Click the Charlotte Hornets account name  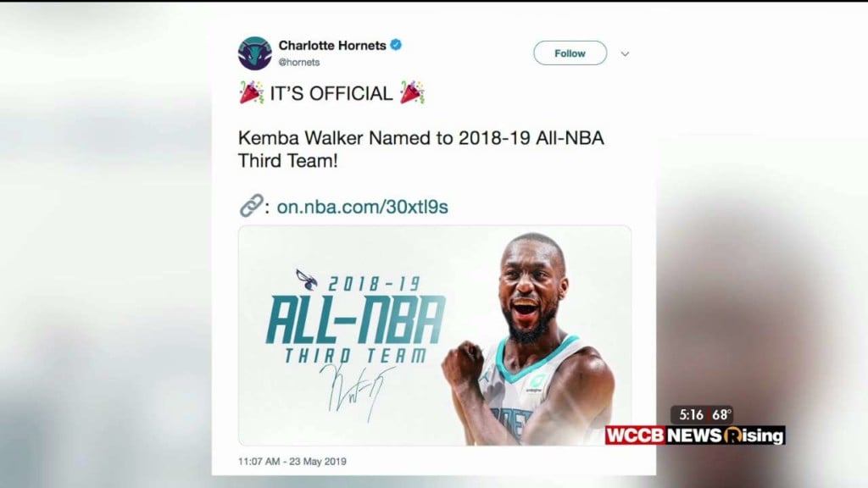click(x=332, y=46)
